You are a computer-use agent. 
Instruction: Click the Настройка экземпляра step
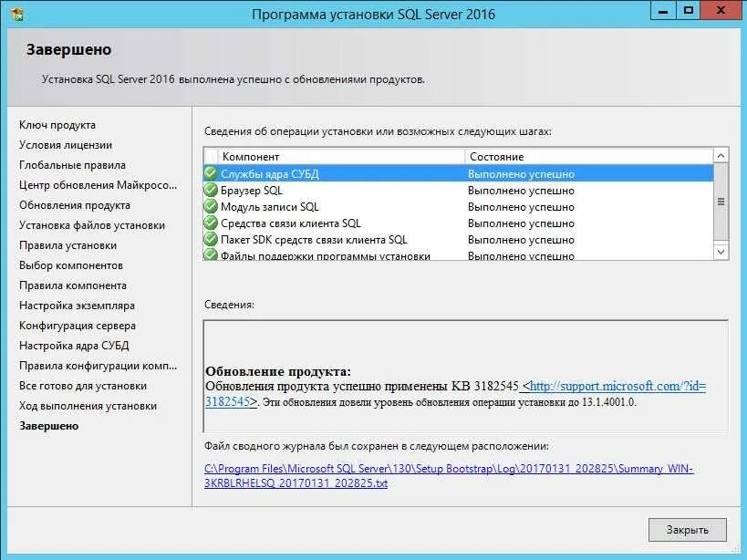(77, 306)
